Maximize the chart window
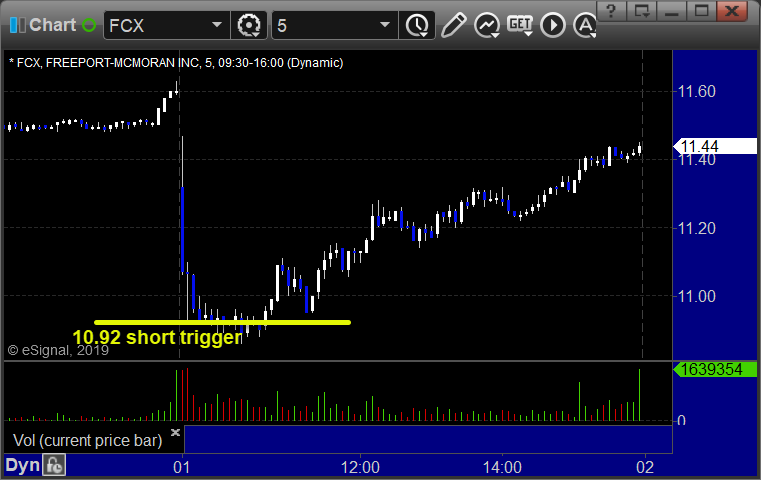Screen dimensions: 761x480 (x=701, y=11)
